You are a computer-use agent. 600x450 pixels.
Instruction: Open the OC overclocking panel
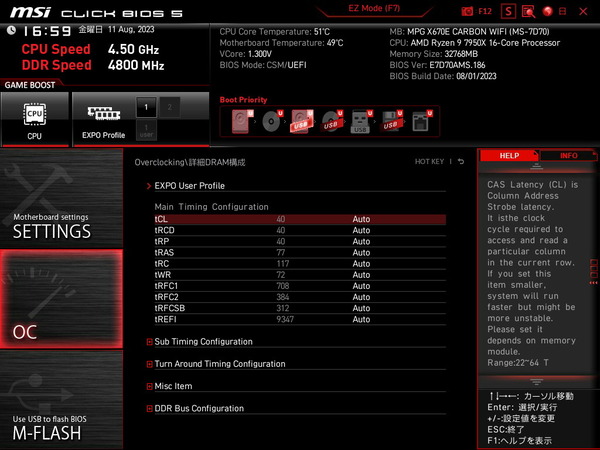coord(61,299)
